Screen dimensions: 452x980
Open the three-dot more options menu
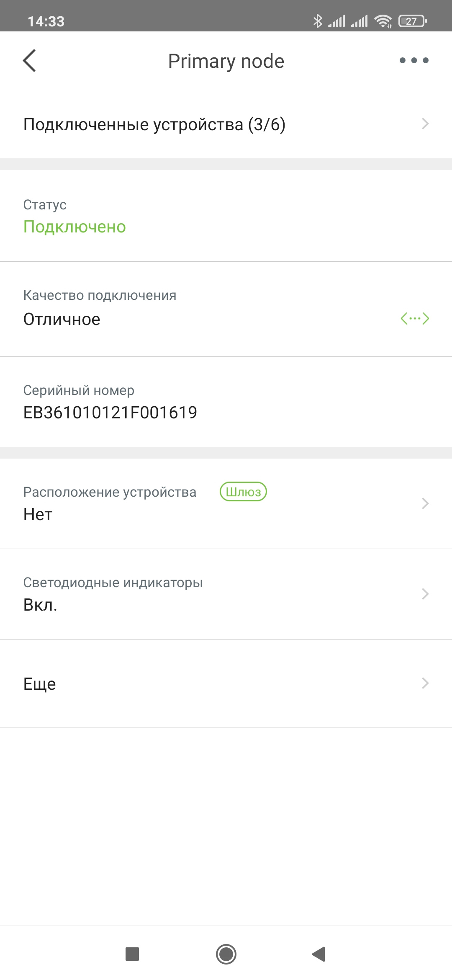pos(414,61)
